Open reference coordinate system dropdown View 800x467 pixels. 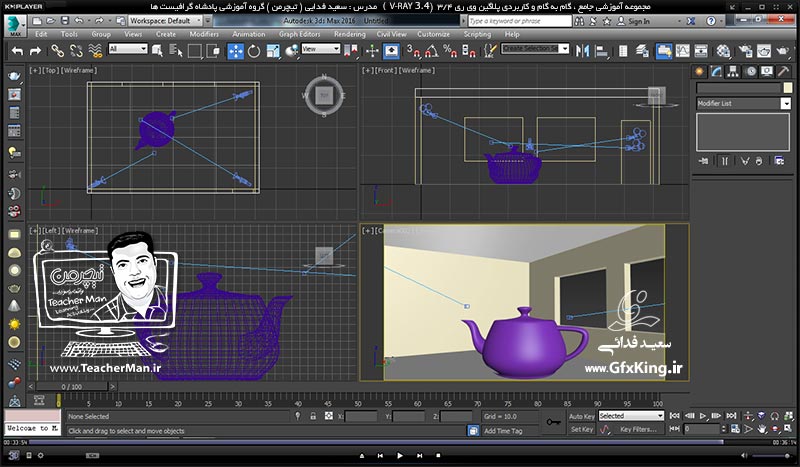tap(320, 49)
